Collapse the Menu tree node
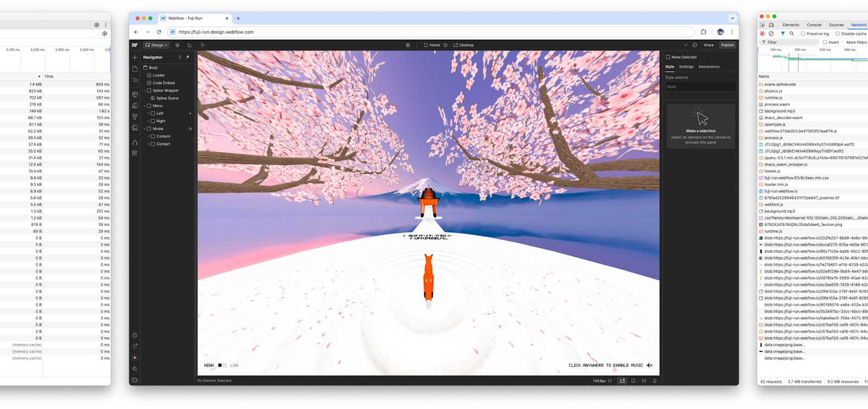The width and height of the screenshot is (868, 409). click(x=144, y=106)
